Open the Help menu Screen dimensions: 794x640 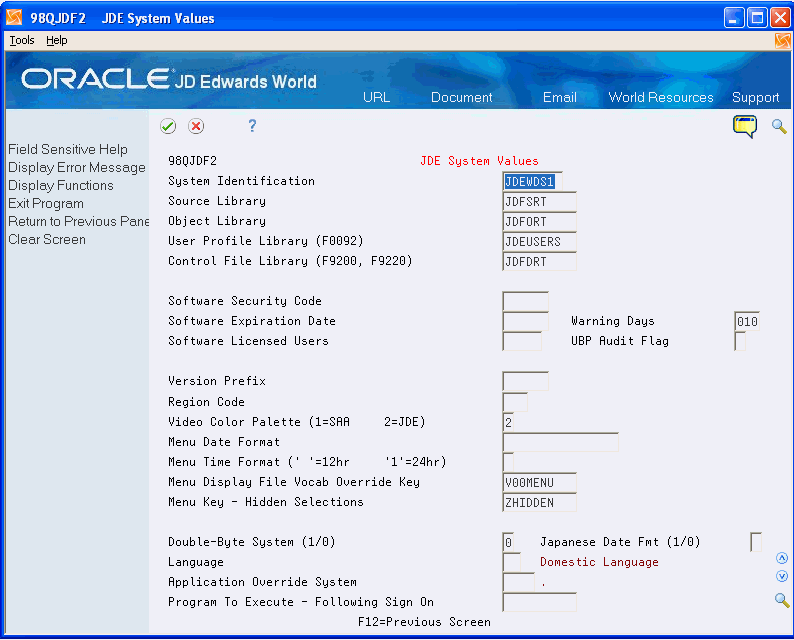point(56,40)
